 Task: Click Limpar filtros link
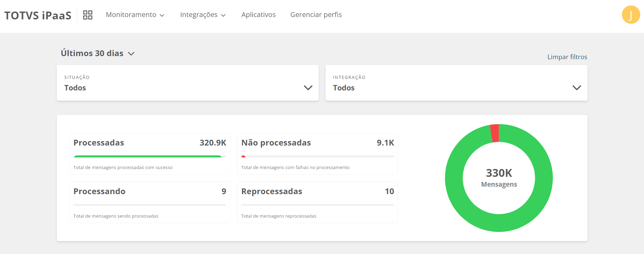(567, 57)
